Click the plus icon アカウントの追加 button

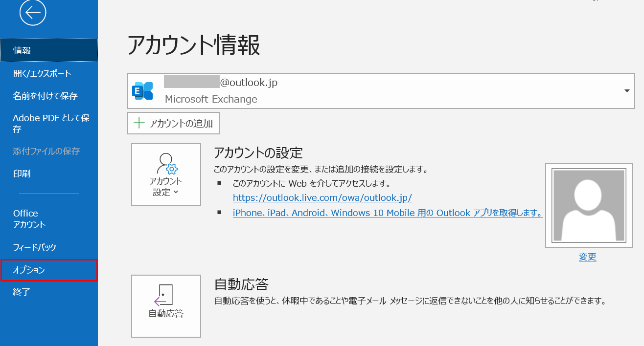pos(174,123)
